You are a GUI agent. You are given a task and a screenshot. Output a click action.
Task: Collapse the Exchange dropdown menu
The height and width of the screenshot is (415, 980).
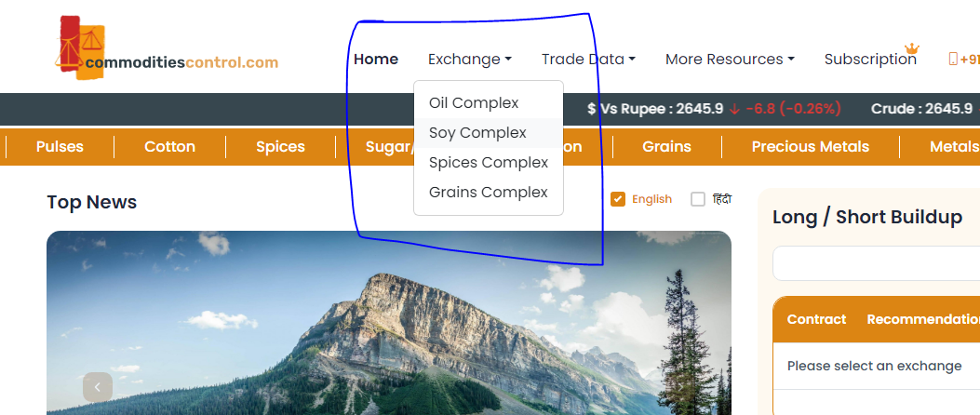tap(469, 60)
